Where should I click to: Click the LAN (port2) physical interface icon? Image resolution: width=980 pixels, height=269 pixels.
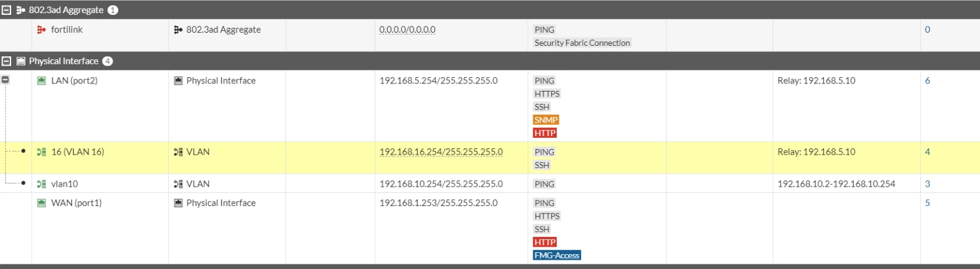42,81
